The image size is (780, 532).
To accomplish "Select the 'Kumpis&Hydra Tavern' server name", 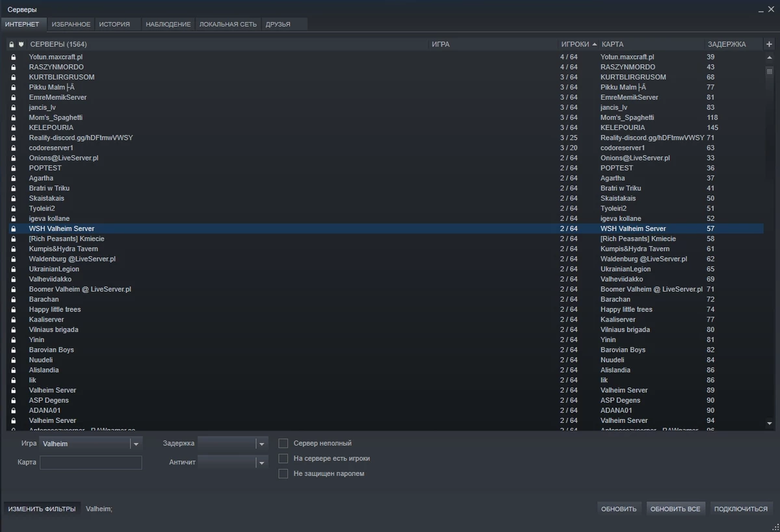I will click(x=64, y=249).
